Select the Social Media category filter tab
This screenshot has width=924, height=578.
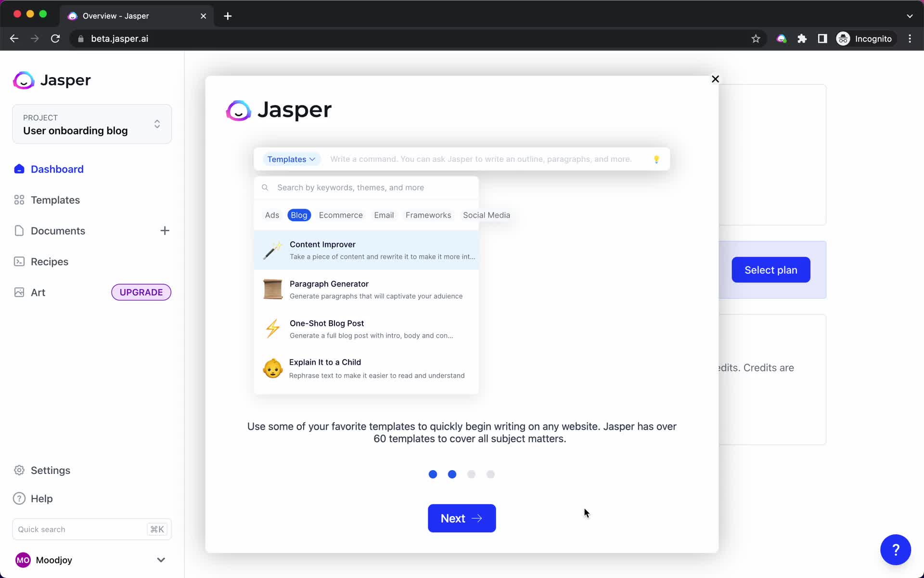pyautogui.click(x=486, y=214)
